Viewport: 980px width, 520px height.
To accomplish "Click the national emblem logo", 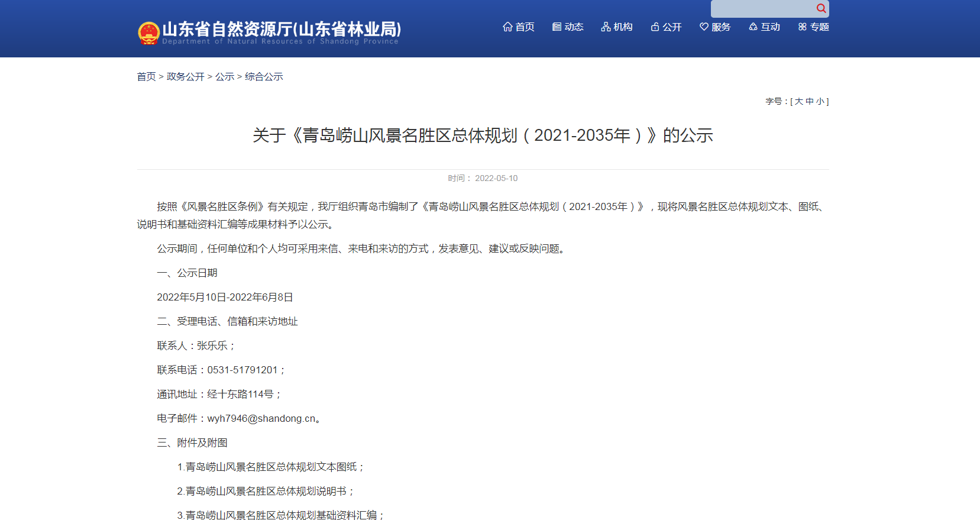I will click(x=148, y=33).
